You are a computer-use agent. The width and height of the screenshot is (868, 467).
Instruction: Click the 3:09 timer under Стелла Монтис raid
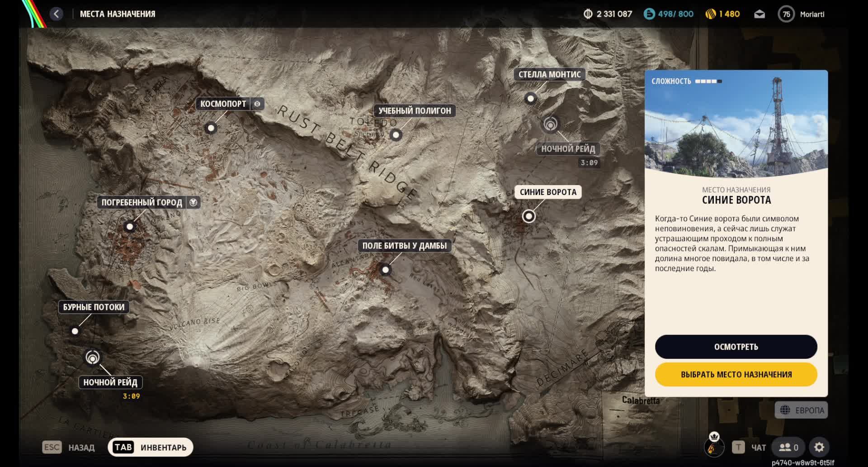(589, 163)
